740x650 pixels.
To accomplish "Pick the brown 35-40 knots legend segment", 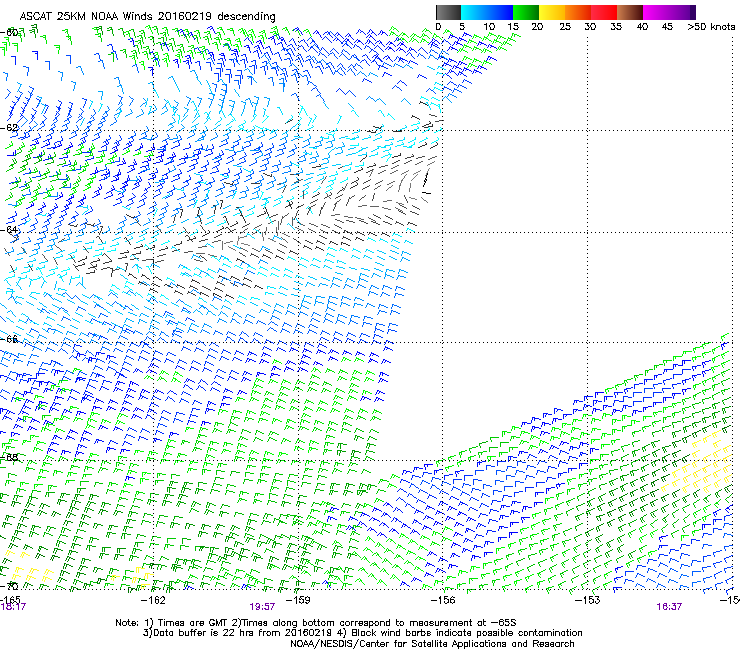I will (630, 12).
